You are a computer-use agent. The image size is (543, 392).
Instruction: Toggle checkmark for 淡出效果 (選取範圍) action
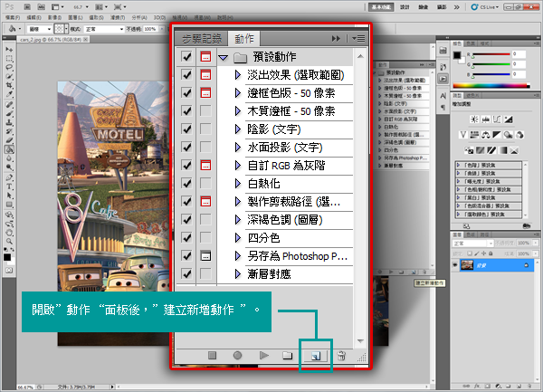point(186,74)
